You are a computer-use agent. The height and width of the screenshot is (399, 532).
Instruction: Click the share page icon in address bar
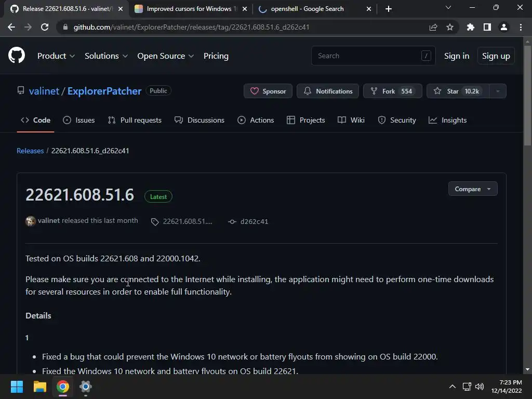(x=433, y=27)
